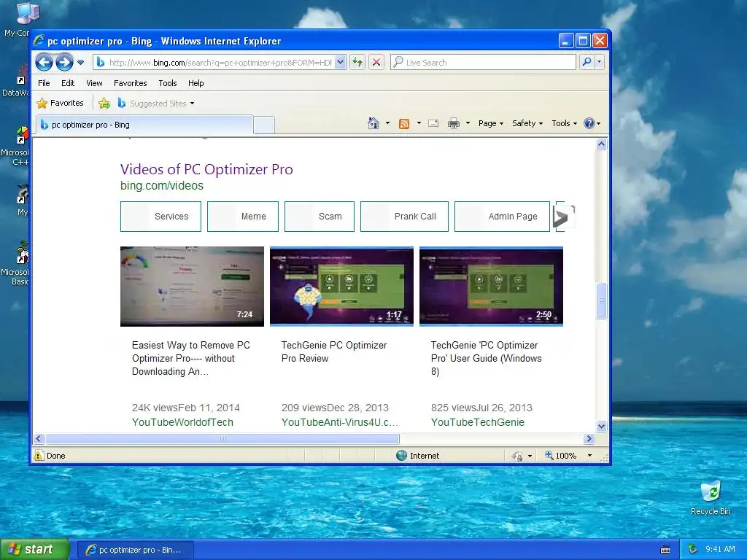Open the Favorites star button panel
747x560 pixels.
click(60, 103)
